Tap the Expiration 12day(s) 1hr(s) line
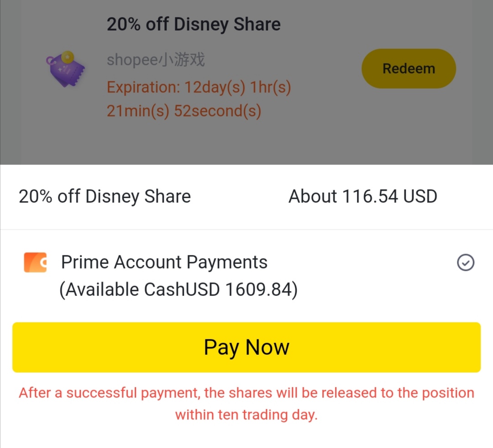Screen dimensions: 493x448 pyautogui.click(x=199, y=87)
